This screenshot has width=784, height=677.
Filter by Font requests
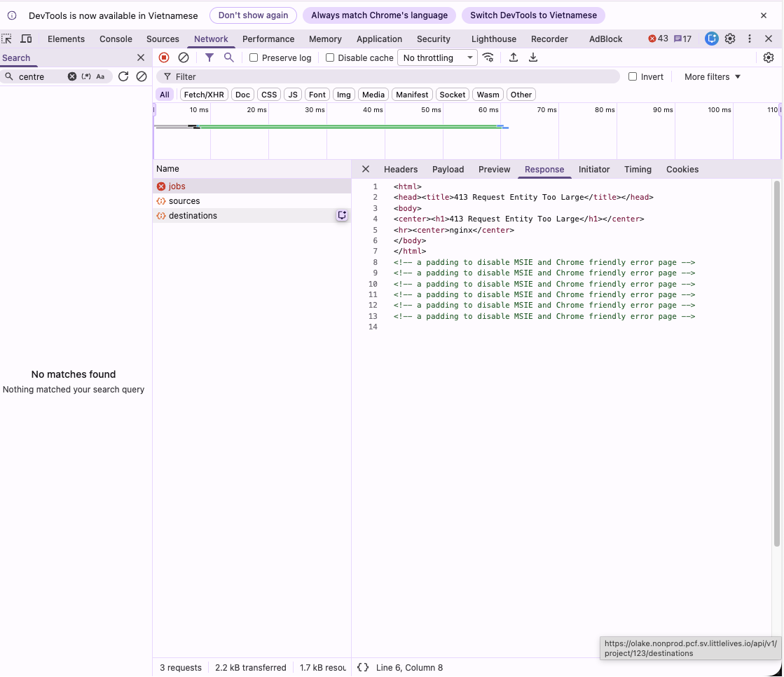(x=317, y=95)
